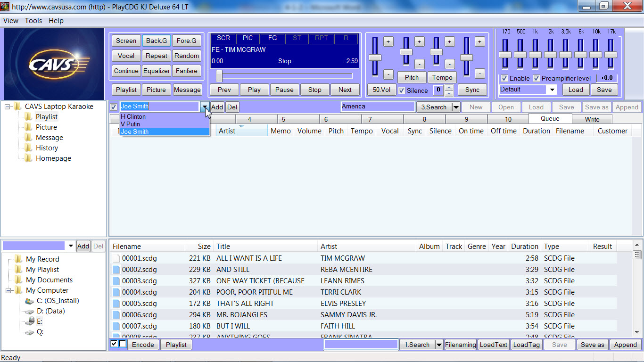
Task: Switch to the Write tab
Action: pos(592,119)
